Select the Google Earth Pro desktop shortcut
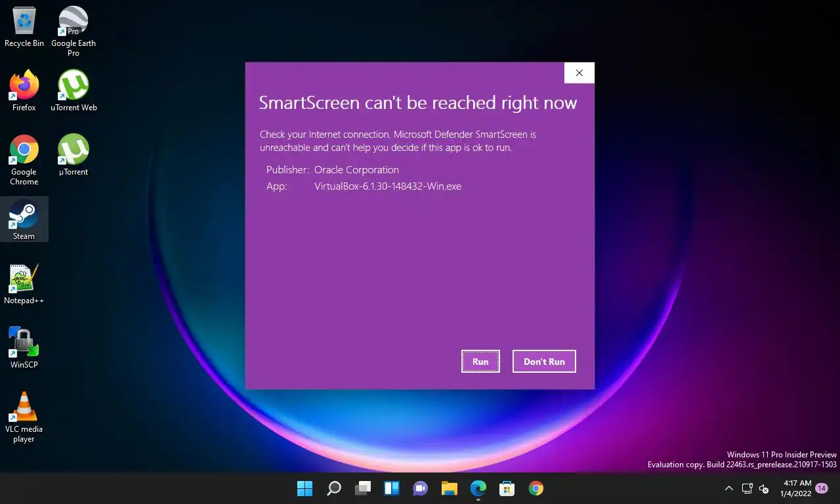 [73, 31]
